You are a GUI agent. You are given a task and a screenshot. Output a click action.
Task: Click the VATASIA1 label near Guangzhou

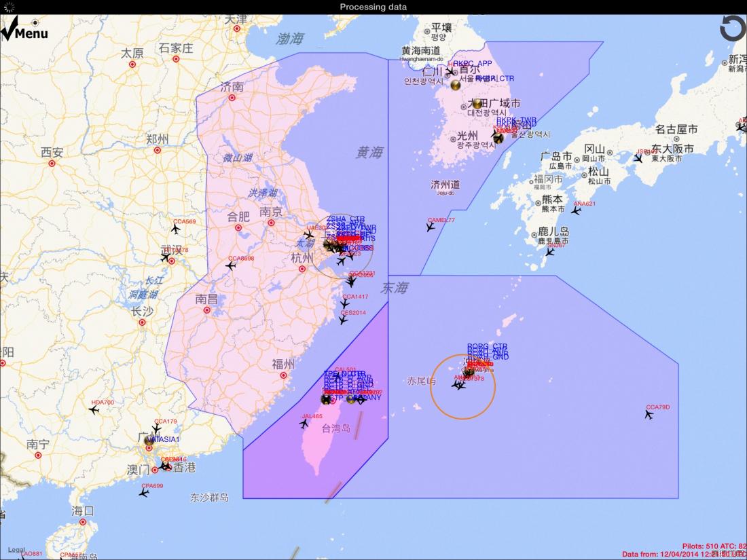tap(164, 439)
